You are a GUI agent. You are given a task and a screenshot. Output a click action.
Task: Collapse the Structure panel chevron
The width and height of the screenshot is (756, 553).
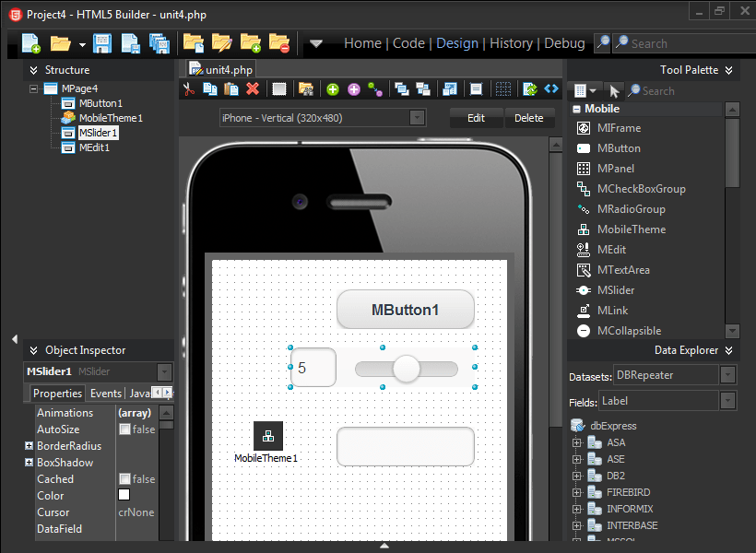34,70
